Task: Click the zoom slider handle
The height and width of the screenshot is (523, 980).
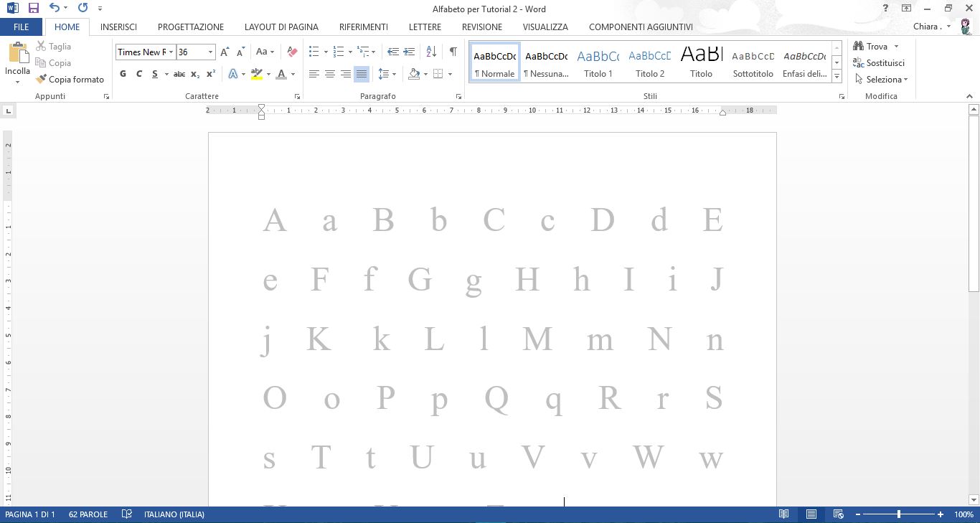Action: [899, 514]
